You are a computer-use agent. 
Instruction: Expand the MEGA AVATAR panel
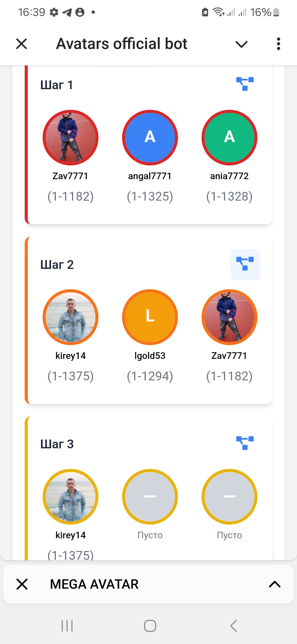(274, 584)
